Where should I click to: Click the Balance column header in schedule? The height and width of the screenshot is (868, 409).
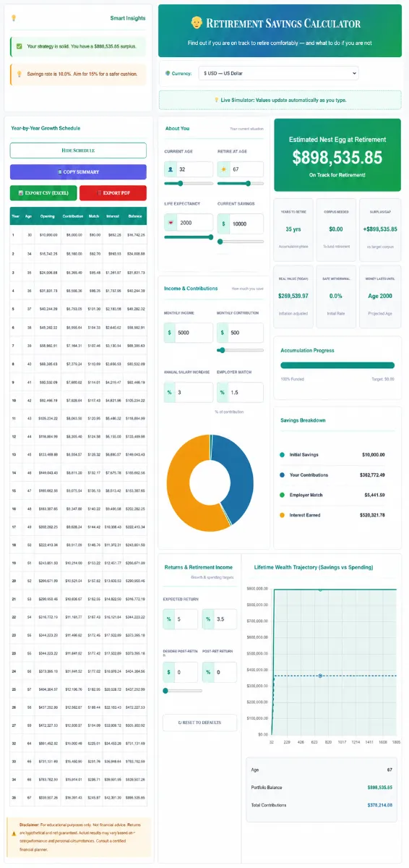pos(135,216)
